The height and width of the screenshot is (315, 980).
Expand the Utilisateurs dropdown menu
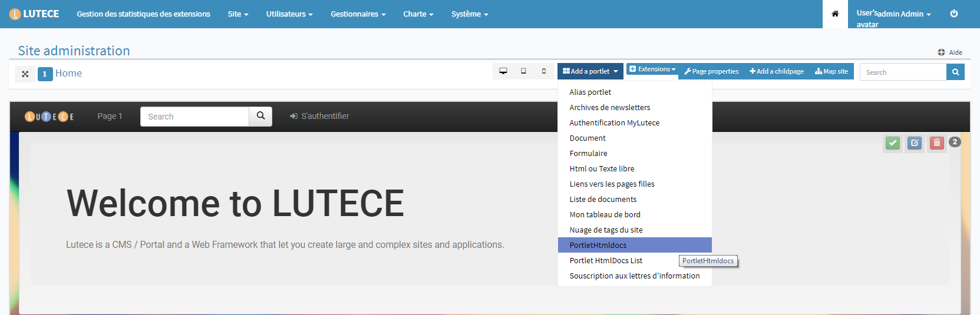(x=289, y=14)
